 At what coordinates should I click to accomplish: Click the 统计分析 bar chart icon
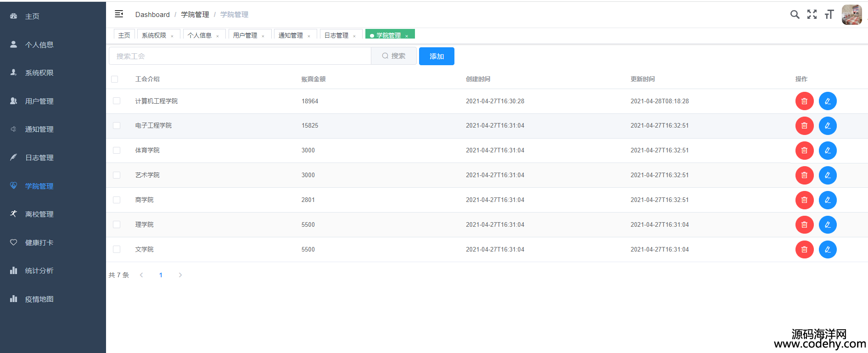click(14, 270)
